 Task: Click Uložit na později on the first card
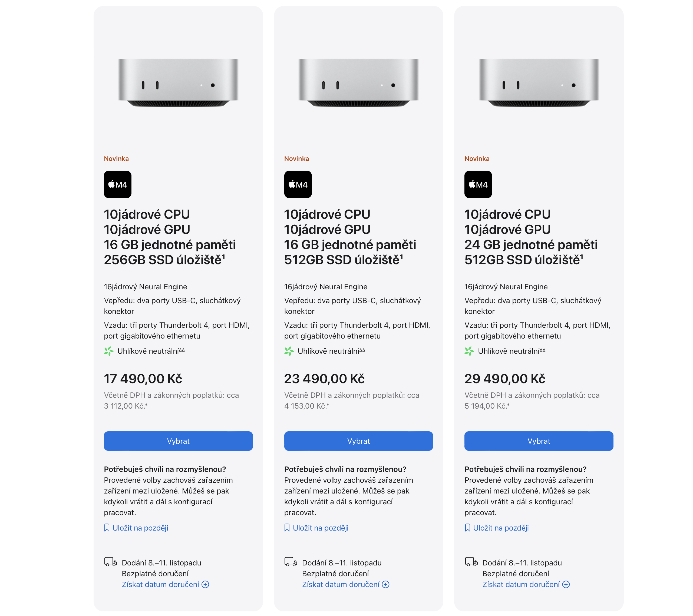[141, 528]
